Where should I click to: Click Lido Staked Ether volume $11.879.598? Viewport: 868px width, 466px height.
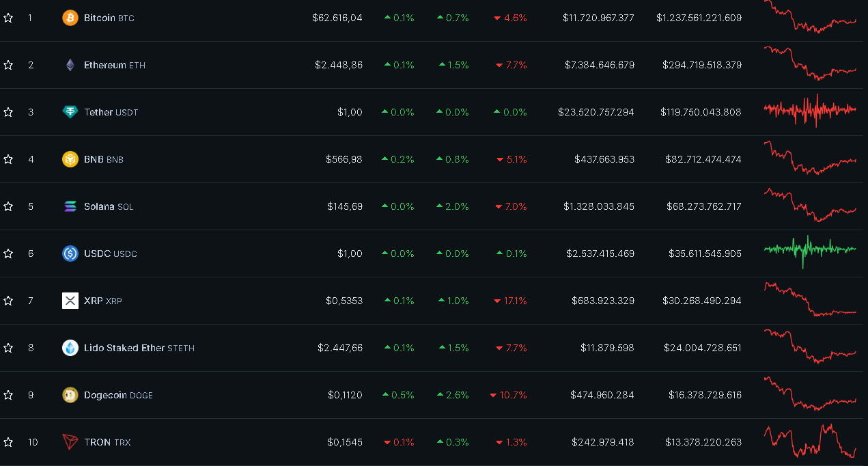[607, 348]
